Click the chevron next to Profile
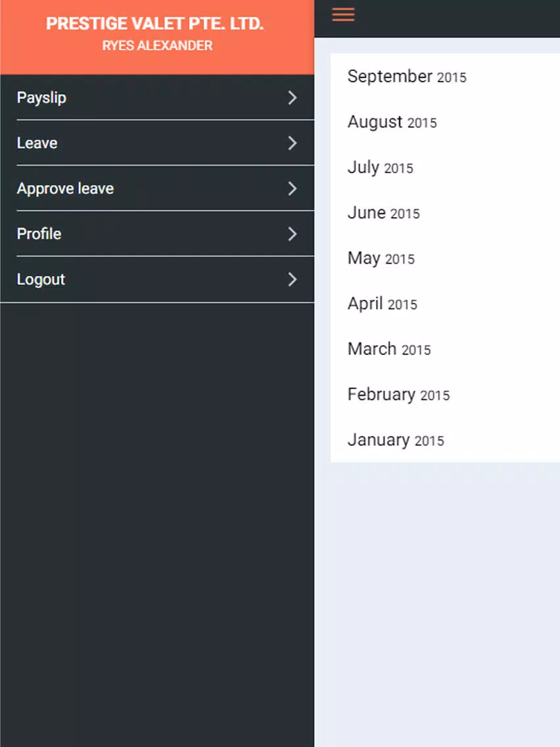Viewport: 560px width, 747px height. (292, 234)
